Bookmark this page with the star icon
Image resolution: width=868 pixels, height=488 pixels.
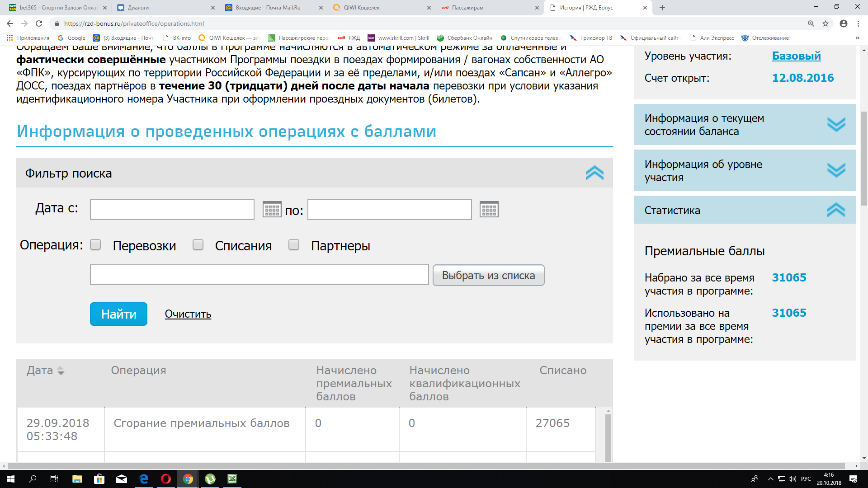pyautogui.click(x=826, y=23)
